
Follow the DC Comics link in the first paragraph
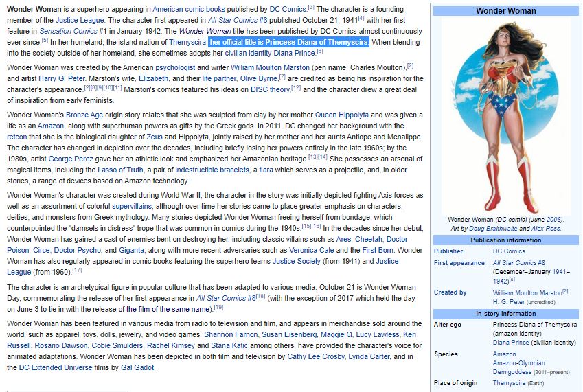[288, 9]
